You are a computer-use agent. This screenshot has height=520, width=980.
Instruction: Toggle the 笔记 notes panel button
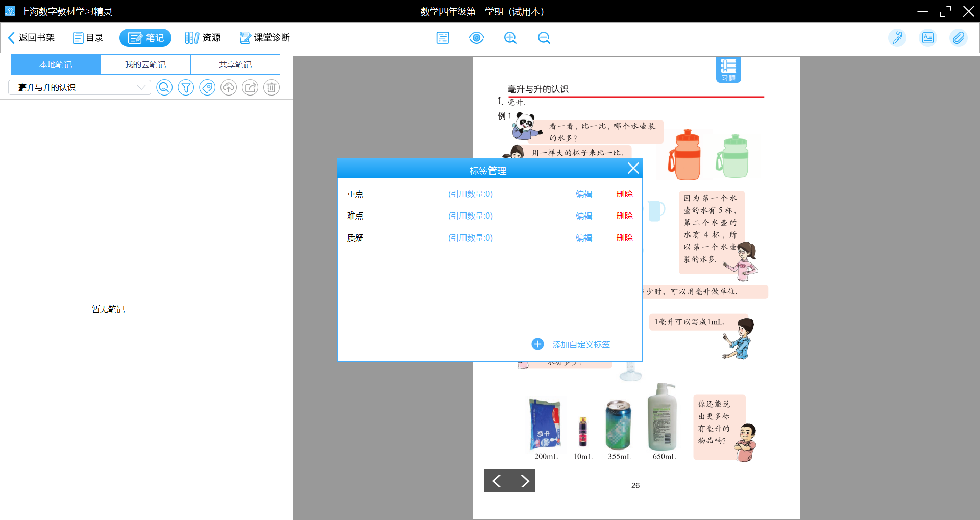(145, 38)
